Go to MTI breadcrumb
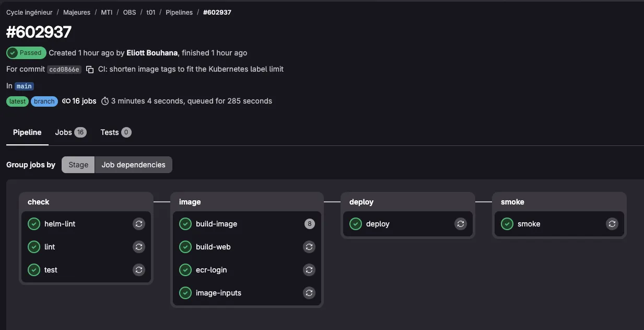Viewport: 644px width, 330px height. 107,12
